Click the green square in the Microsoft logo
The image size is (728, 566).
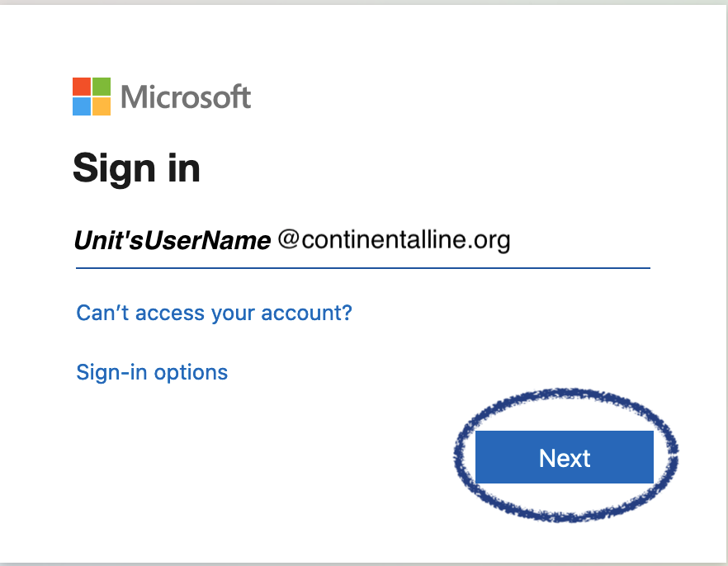tap(102, 87)
